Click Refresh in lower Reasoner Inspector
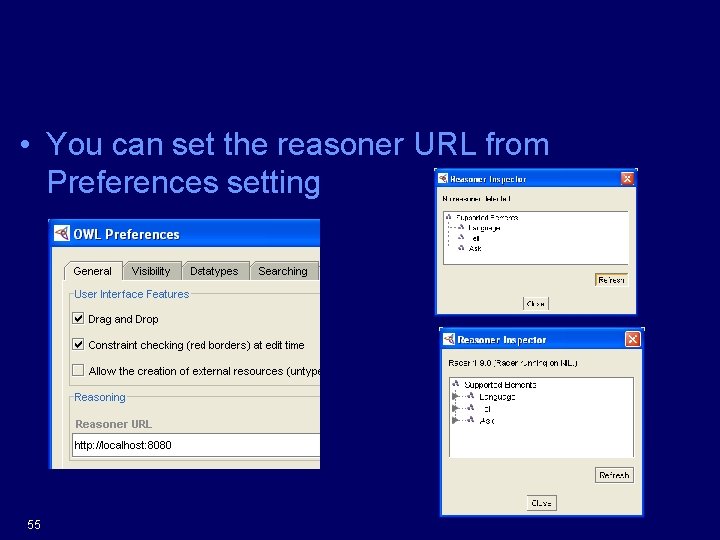 click(x=614, y=475)
